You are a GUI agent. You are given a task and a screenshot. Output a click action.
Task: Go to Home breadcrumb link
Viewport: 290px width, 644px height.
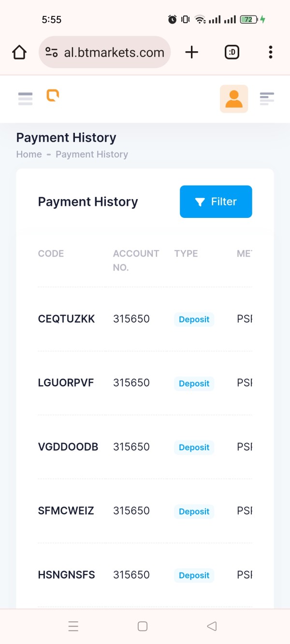(29, 154)
